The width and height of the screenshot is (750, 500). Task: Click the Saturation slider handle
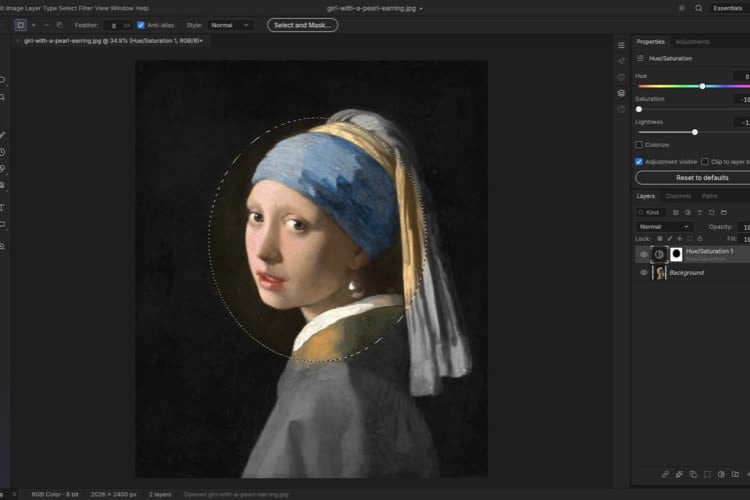click(x=639, y=109)
